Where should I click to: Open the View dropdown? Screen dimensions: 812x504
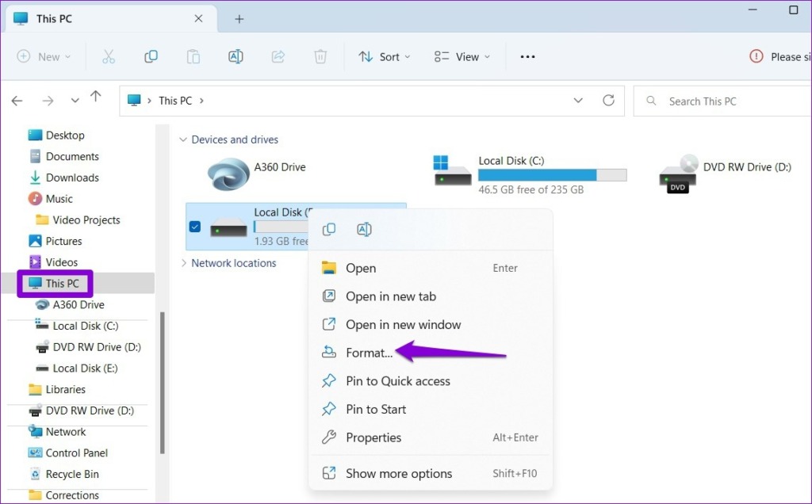pos(462,56)
